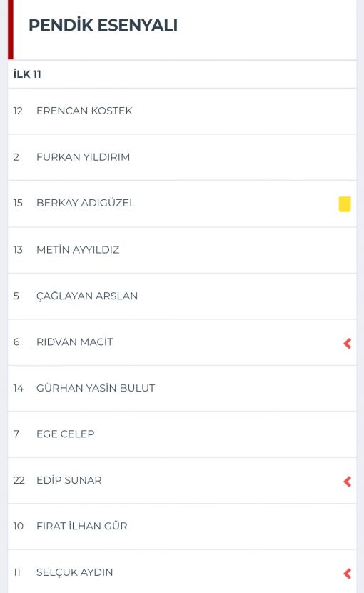Click Edip Sunar's name
Viewport: 364px width, 593px height.
pyautogui.click(x=69, y=480)
